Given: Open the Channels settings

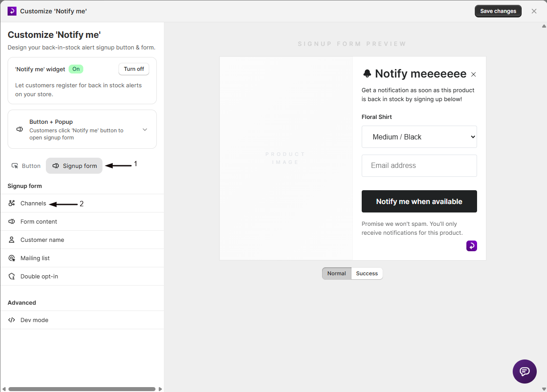Looking at the screenshot, I should (82, 203).
